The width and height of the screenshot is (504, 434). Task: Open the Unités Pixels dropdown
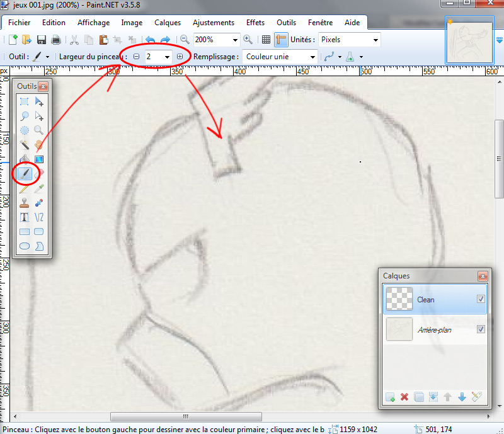click(x=375, y=40)
